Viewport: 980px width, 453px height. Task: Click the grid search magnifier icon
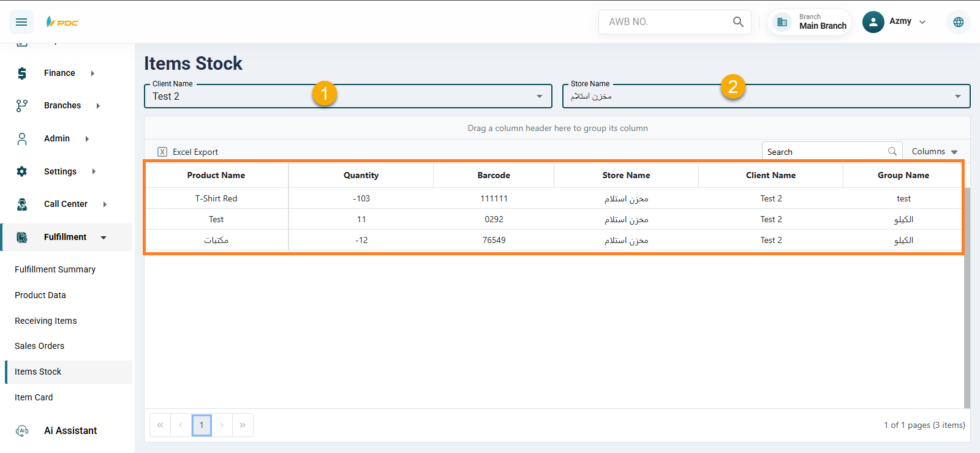pyautogui.click(x=892, y=151)
